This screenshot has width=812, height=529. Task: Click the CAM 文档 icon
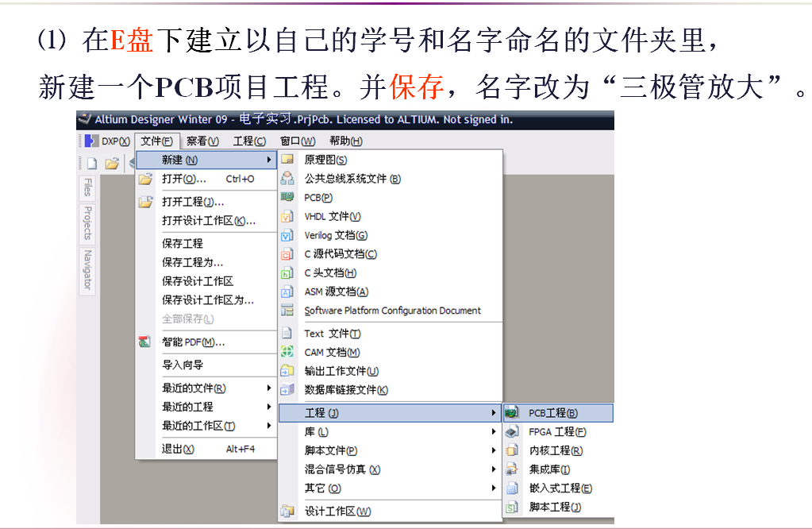point(287,352)
